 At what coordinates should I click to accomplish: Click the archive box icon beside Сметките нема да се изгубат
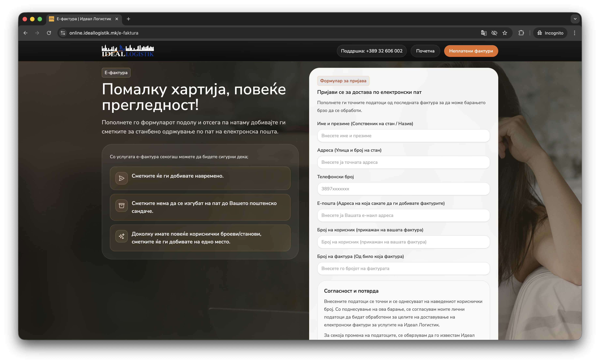pos(121,206)
